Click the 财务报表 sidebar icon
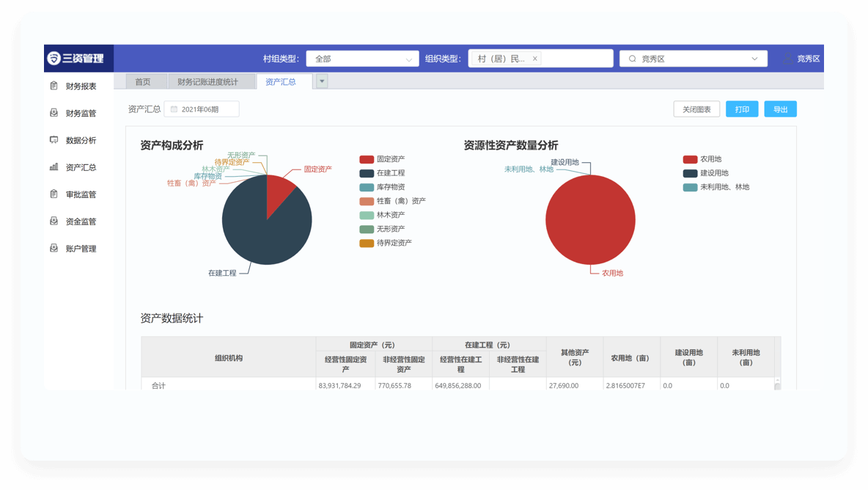This screenshot has width=868, height=490. click(54, 86)
